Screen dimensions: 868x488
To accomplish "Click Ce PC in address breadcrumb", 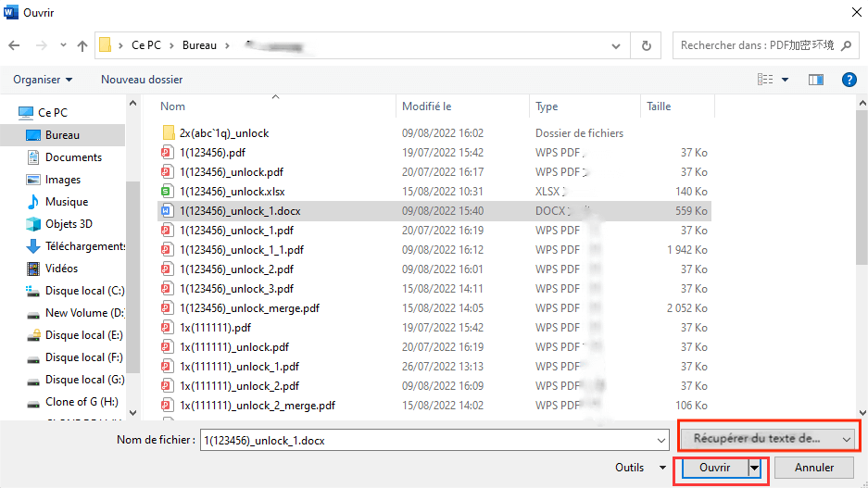I will click(x=146, y=45).
